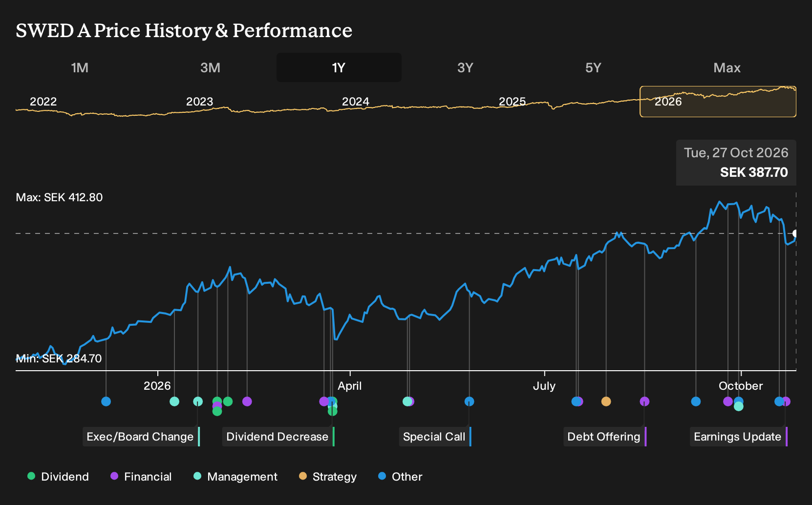Click 2025 in the overview timeline
Screen dimensions: 812x505
point(512,102)
